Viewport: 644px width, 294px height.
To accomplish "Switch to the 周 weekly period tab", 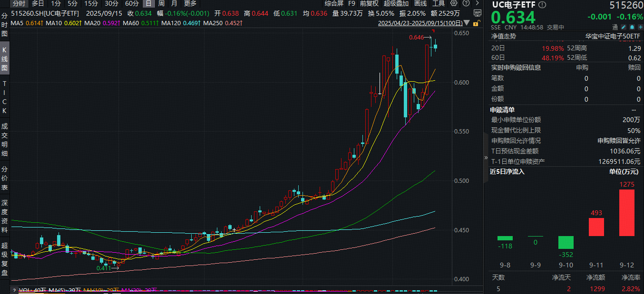I will 161,3.
